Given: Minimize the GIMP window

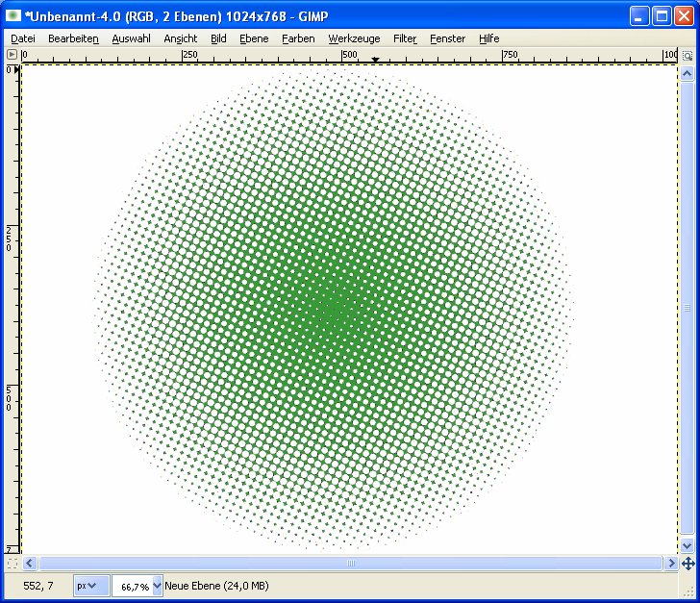Looking at the screenshot, I should [639, 16].
